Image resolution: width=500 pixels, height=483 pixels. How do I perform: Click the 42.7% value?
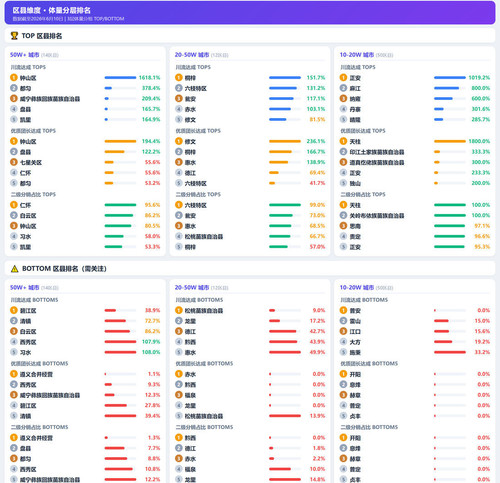[317, 331]
